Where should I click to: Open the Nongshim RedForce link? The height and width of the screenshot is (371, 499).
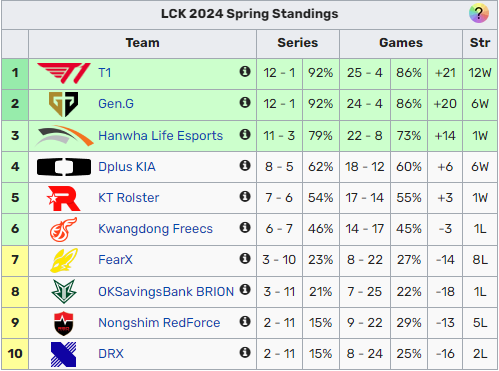click(x=159, y=323)
